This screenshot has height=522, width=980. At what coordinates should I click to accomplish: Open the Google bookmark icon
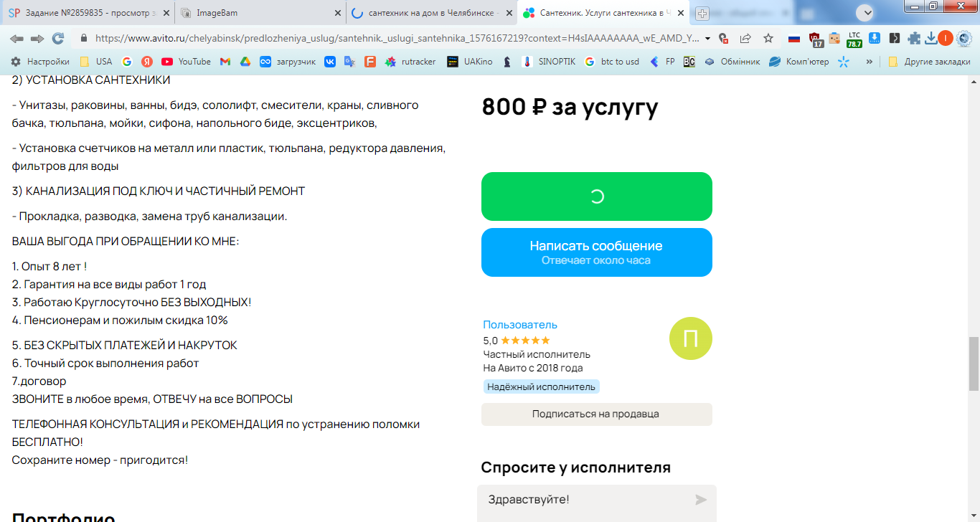(x=127, y=62)
